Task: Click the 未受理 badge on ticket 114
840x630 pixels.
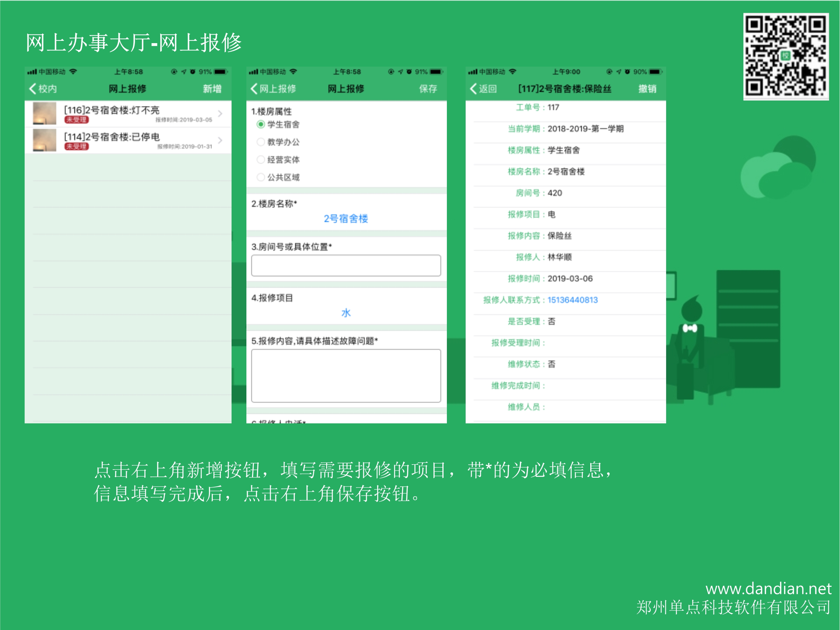Action: coord(76,147)
